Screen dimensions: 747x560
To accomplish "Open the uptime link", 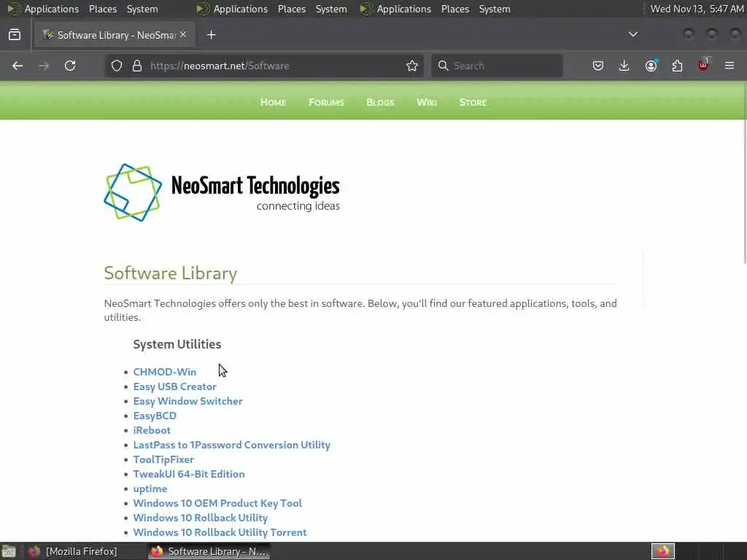I will click(150, 489).
